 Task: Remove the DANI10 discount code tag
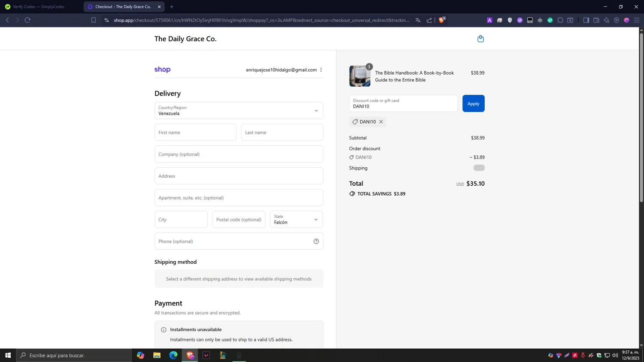click(x=381, y=122)
